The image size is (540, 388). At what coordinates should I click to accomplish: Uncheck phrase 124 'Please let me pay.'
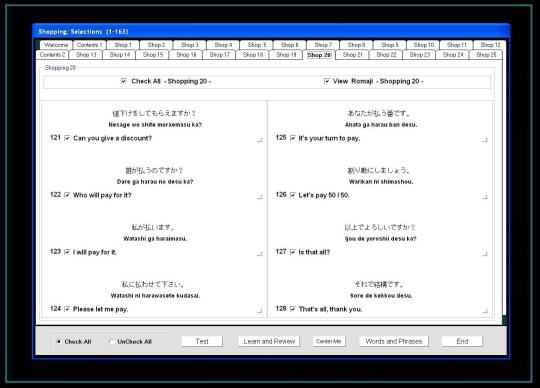click(67, 309)
